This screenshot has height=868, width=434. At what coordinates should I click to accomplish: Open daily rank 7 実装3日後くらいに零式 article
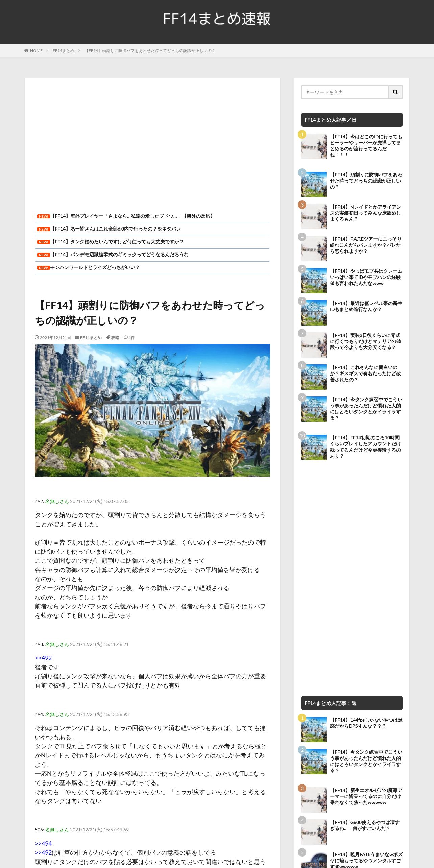pos(366,341)
